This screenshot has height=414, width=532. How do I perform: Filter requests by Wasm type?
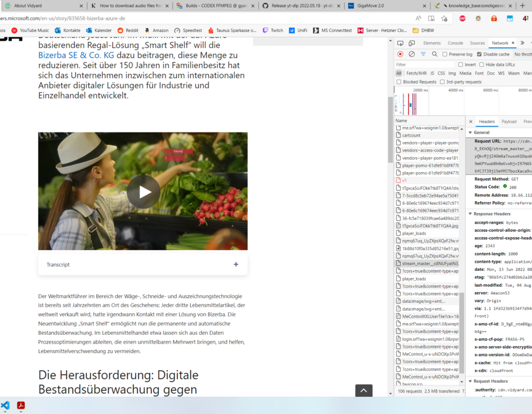pos(514,73)
